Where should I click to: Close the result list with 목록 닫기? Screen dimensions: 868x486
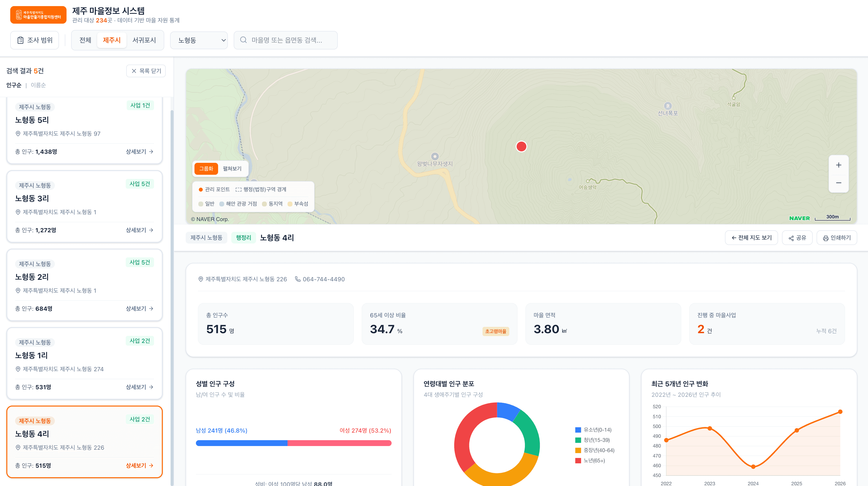[146, 71]
